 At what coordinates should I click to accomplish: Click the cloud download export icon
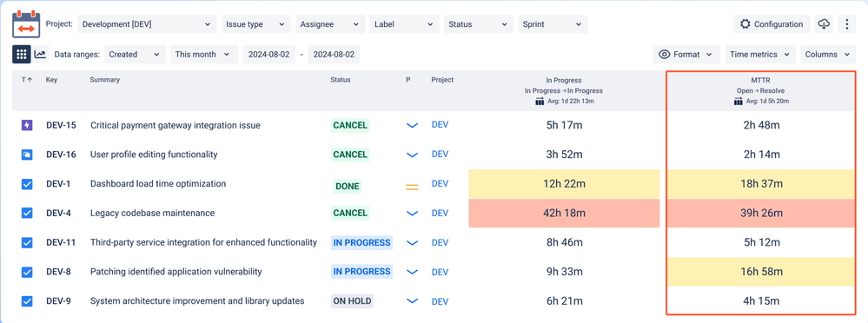coord(824,24)
